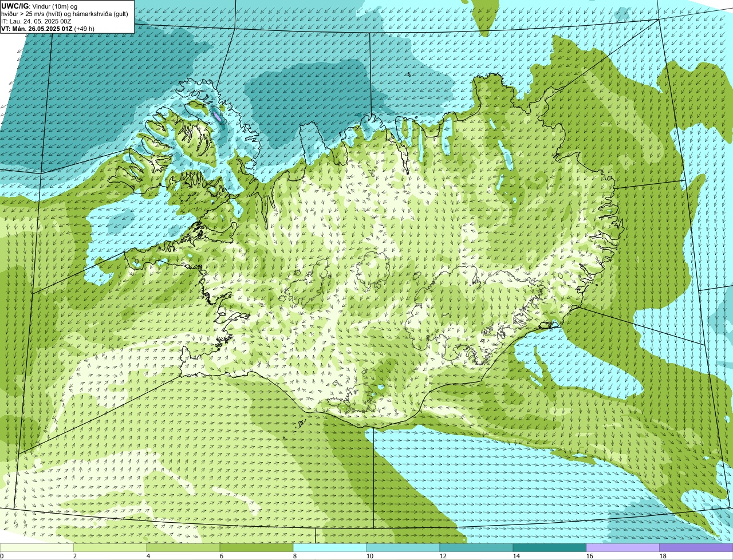Image resolution: width=733 pixels, height=560 pixels.
Task: Click the legend tick label '4'
Action: point(148,556)
